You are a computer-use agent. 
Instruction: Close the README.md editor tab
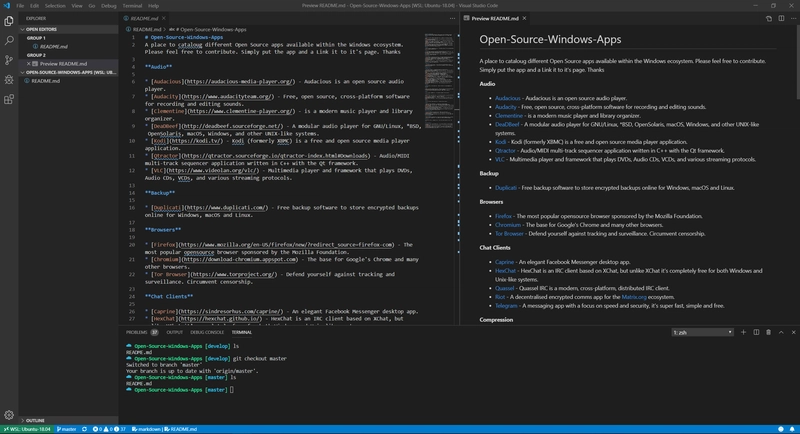164,18
